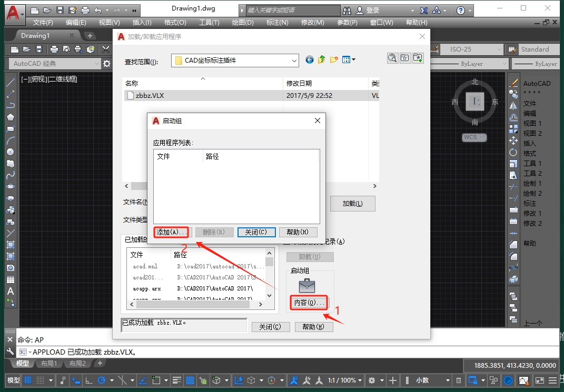The image size is (564, 392).
Task: Toggle grid display in status bar
Action: tap(28, 380)
